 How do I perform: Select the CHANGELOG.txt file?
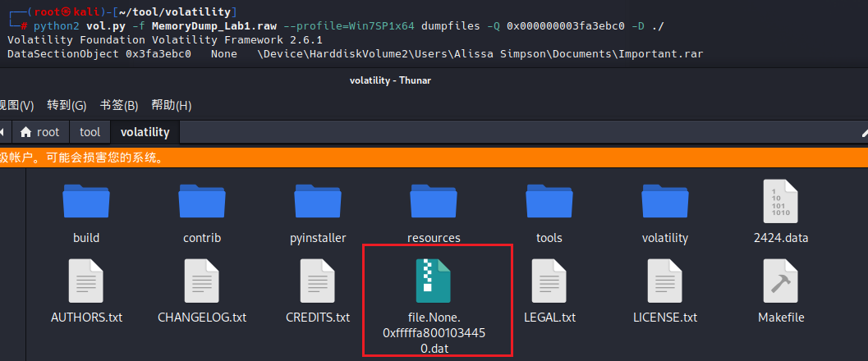pos(202,281)
